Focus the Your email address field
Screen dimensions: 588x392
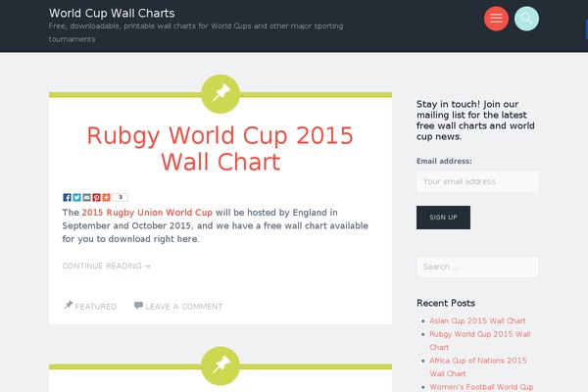pos(477,181)
